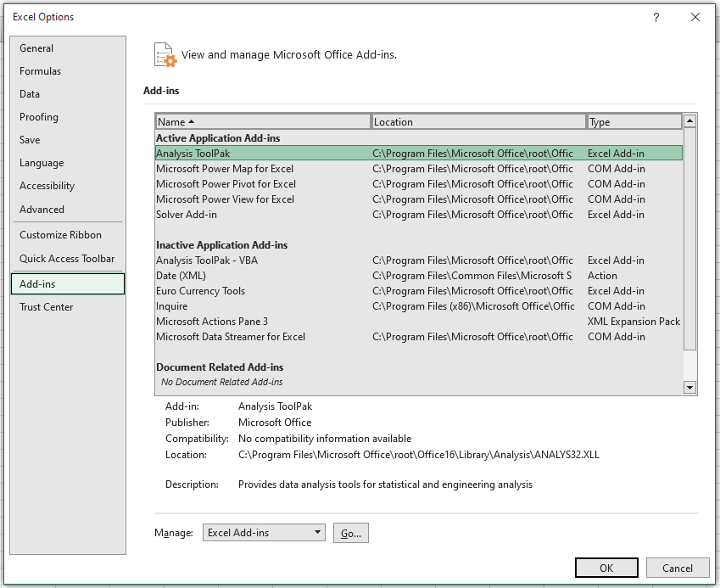
Task: Sort add-ins by Location column header
Action: tap(478, 121)
